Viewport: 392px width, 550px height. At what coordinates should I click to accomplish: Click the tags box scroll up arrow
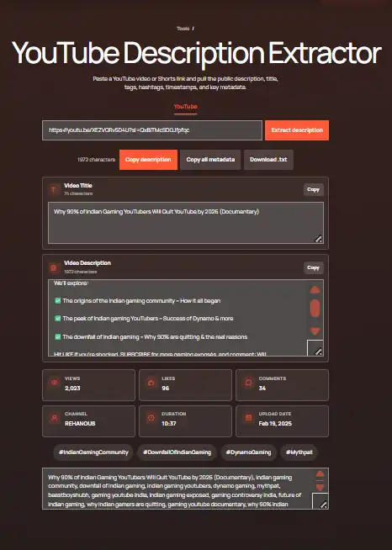(x=320, y=474)
